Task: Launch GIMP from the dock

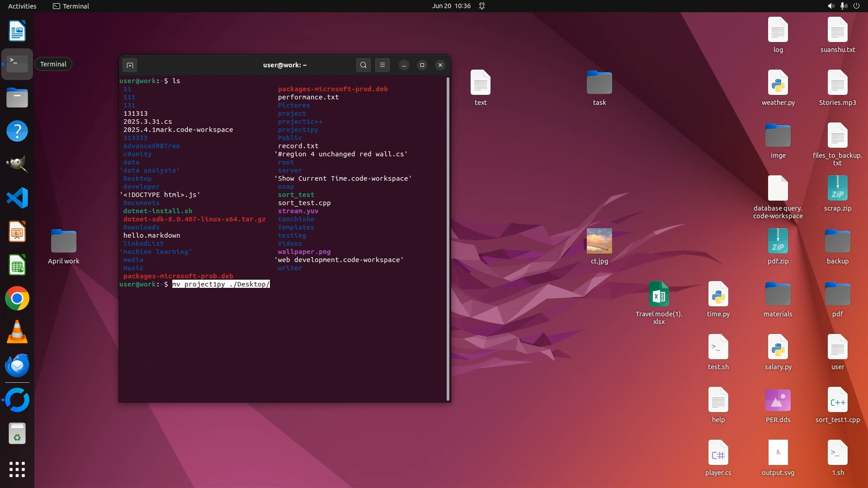Action: click(17, 164)
